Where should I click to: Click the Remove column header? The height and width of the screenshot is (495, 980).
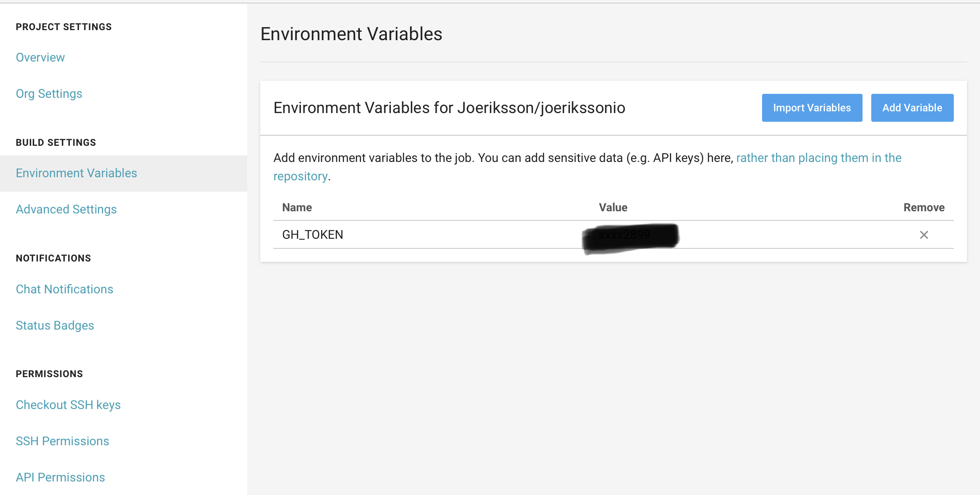click(924, 207)
